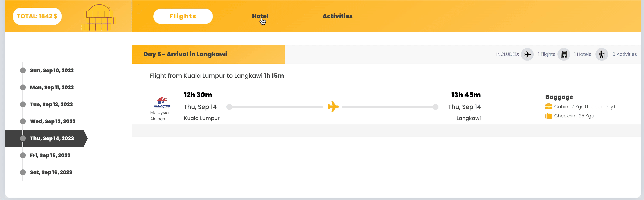Select Sun, Sep 10, 2023 in the timeline
This screenshot has height=200, width=644.
52,70
